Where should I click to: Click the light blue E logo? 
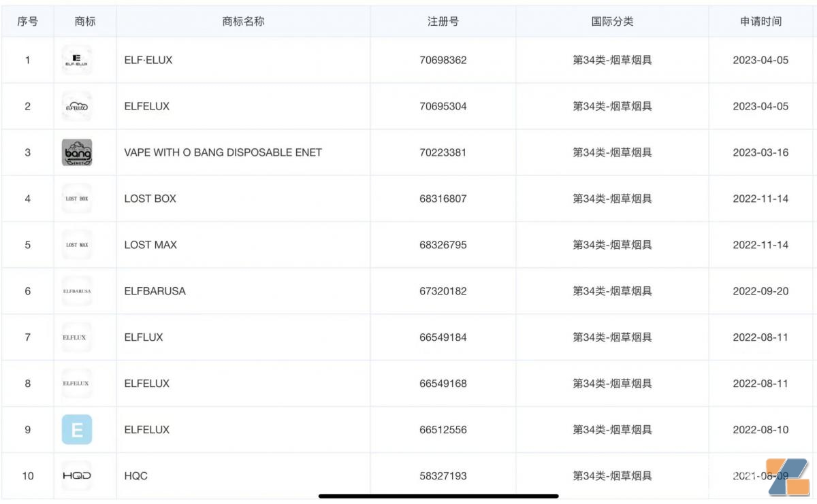pyautogui.click(x=76, y=430)
